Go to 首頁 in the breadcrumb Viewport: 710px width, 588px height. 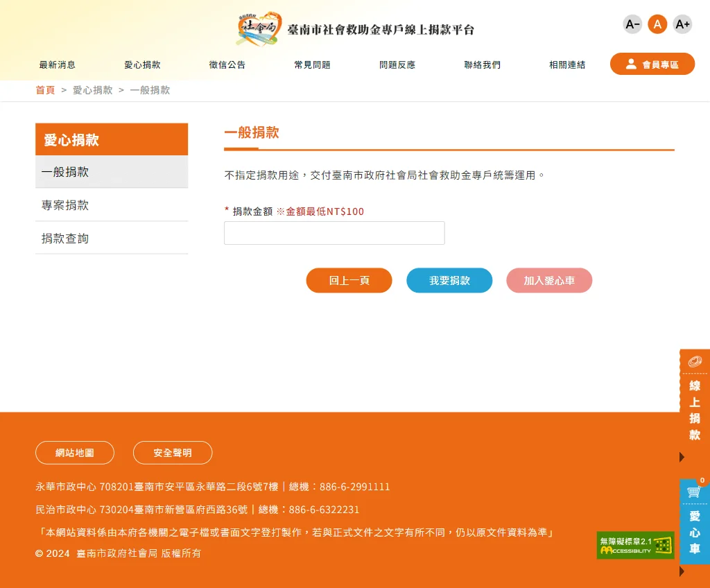tap(45, 90)
